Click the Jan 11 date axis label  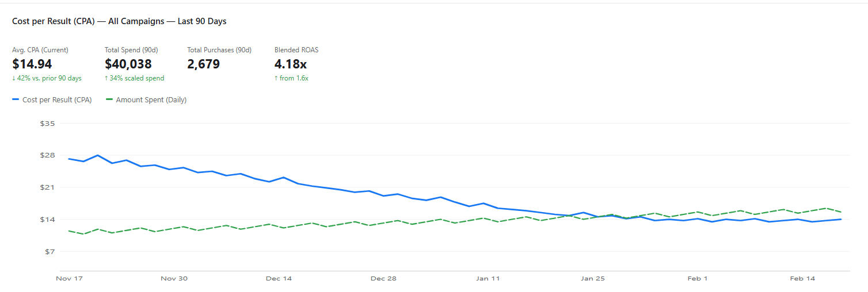488,279
